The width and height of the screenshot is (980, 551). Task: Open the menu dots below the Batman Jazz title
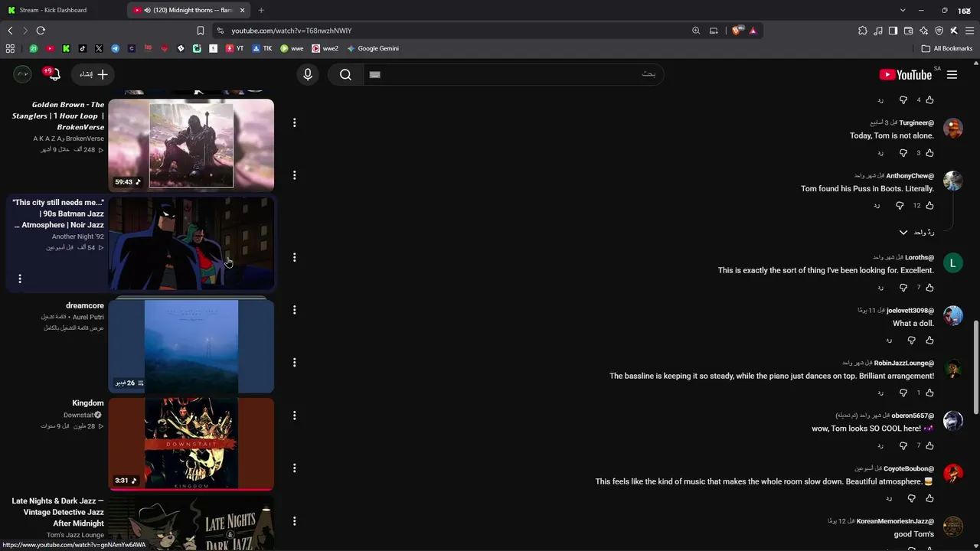pyautogui.click(x=20, y=279)
